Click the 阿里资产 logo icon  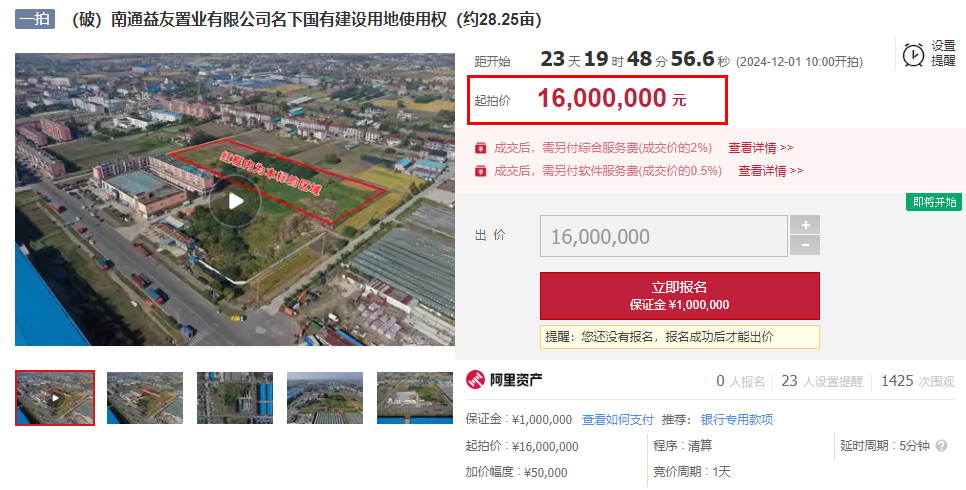(x=475, y=380)
